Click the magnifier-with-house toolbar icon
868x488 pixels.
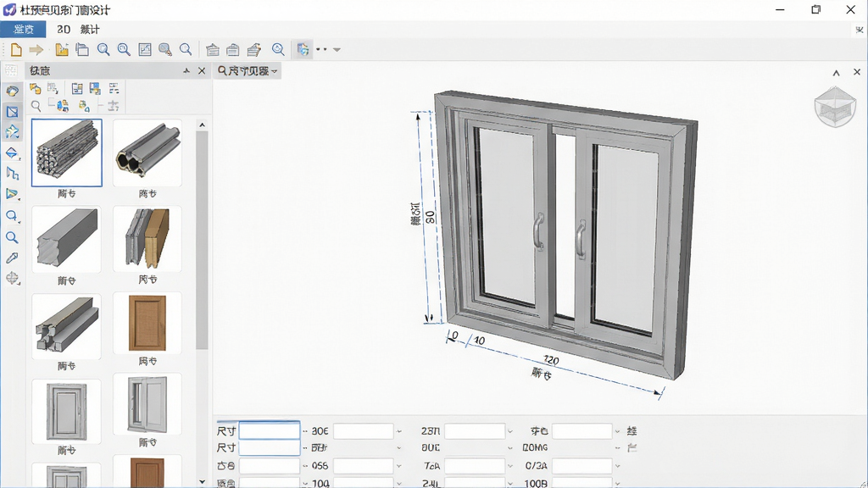(x=278, y=50)
